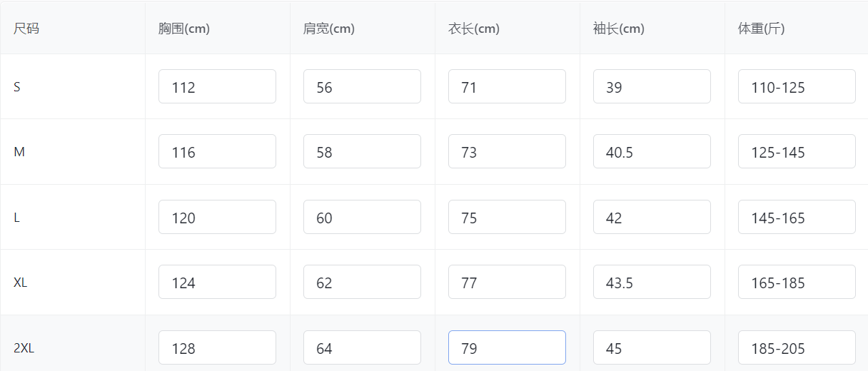The image size is (868, 371).
Task: Edit the S sleeve length field showing 39
Action: tap(652, 86)
